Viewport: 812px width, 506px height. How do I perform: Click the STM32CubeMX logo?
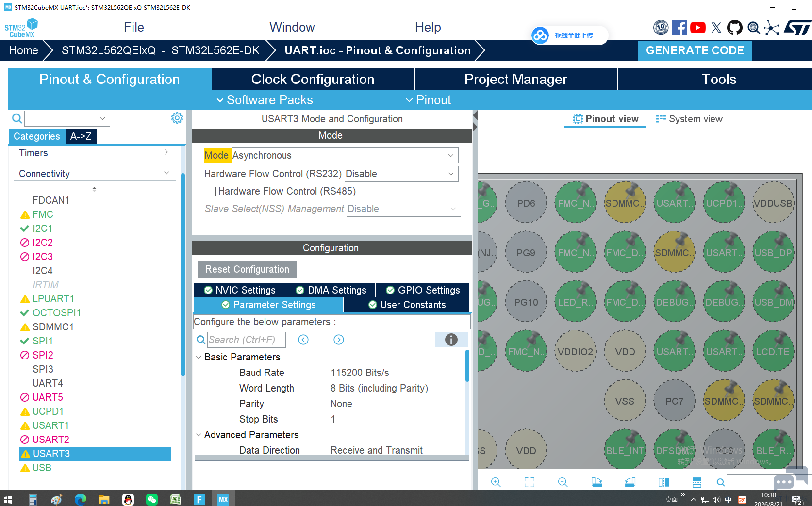[x=21, y=28]
